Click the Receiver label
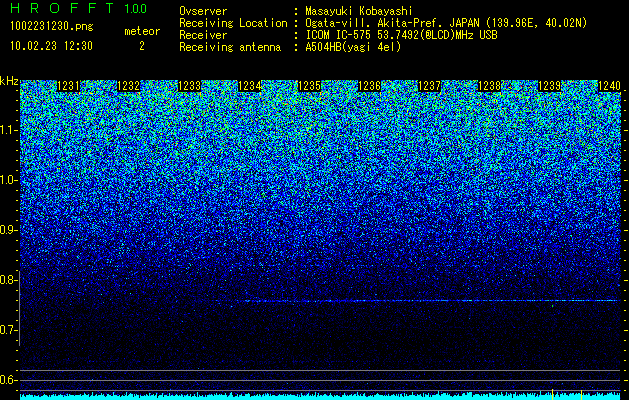The height and width of the screenshot is (400, 629). pos(203,35)
